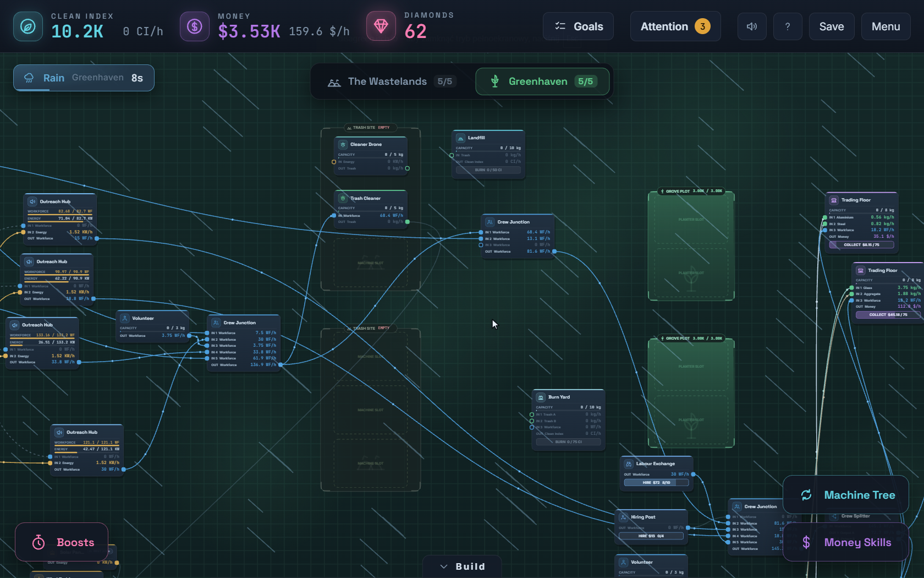
Task: Click the Diamonds gem icon
Action: (x=381, y=26)
